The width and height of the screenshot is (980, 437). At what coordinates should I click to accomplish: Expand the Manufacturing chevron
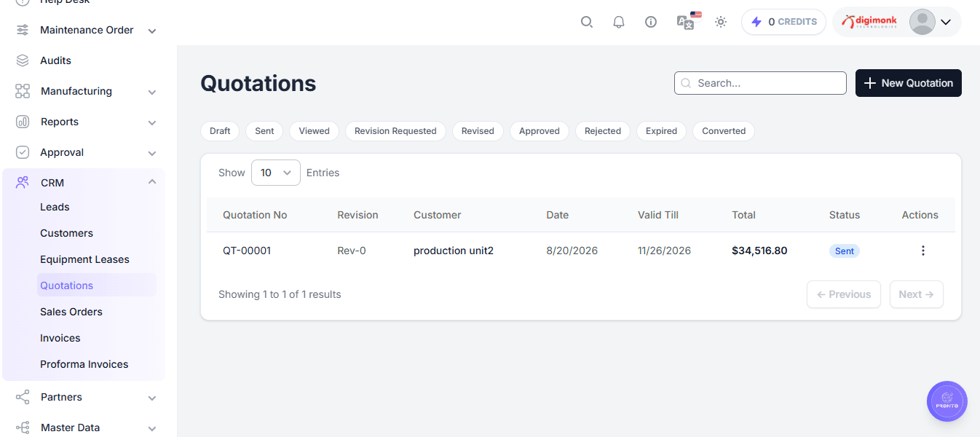[x=152, y=92]
